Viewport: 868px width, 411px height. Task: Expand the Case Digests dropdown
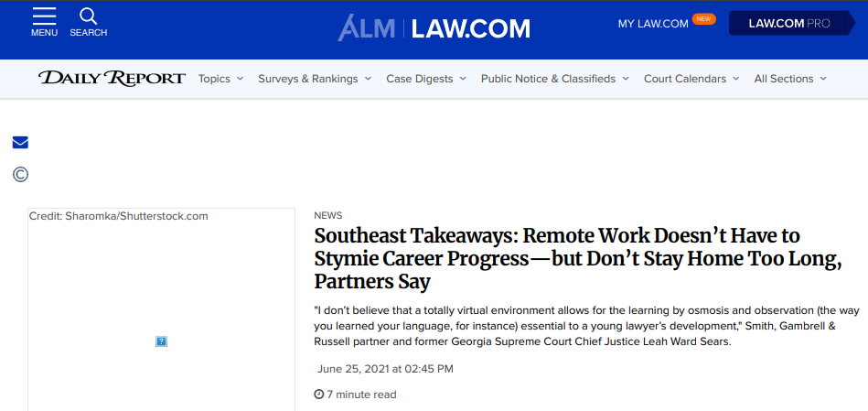tap(426, 79)
